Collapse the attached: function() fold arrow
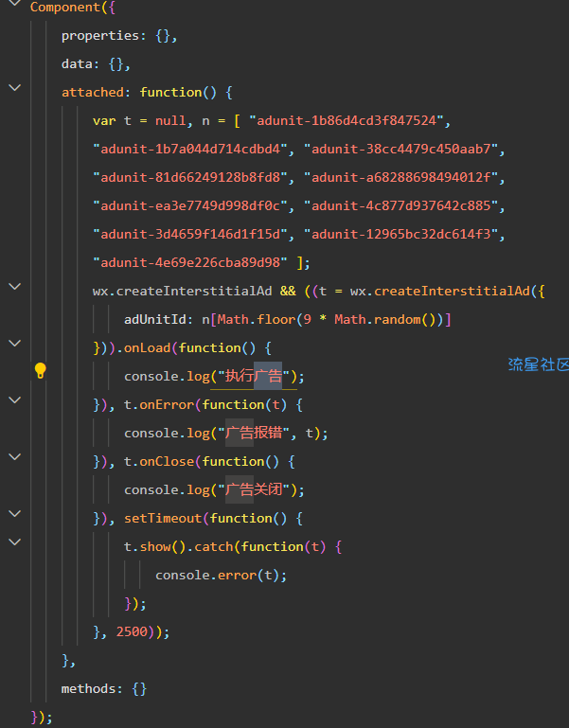The height and width of the screenshot is (728, 569). click(15, 87)
